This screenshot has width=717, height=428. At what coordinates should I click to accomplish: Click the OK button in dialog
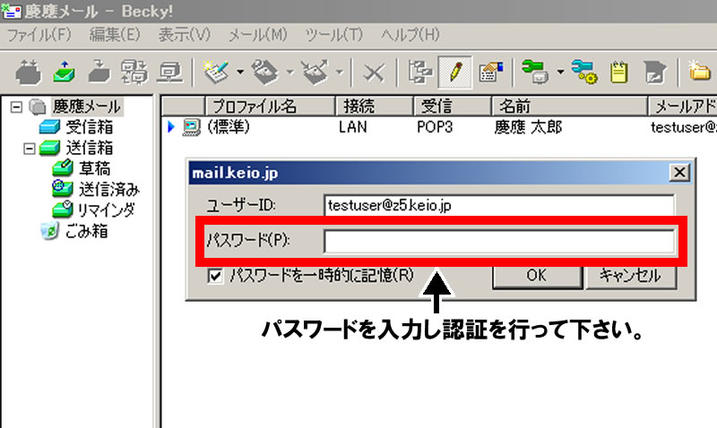536,275
